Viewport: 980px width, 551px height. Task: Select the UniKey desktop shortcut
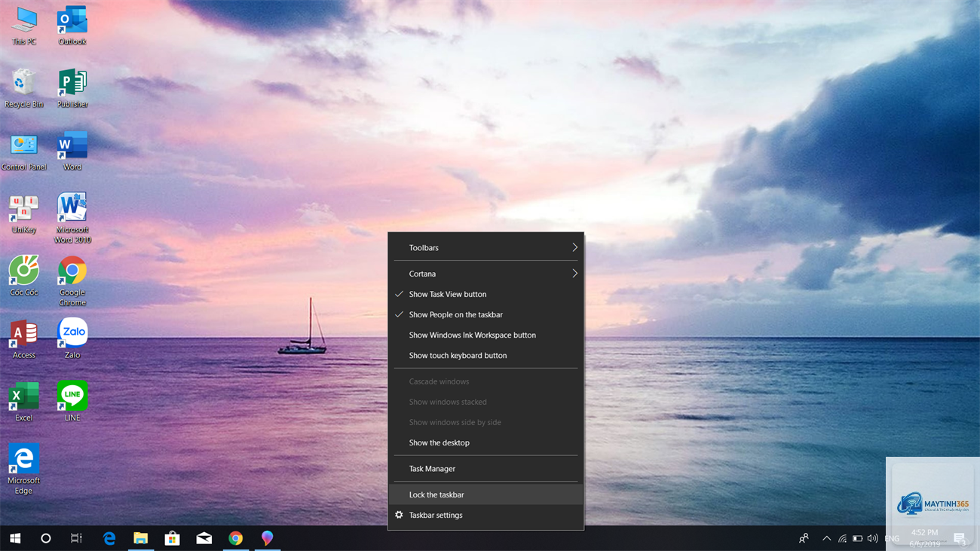pos(24,214)
